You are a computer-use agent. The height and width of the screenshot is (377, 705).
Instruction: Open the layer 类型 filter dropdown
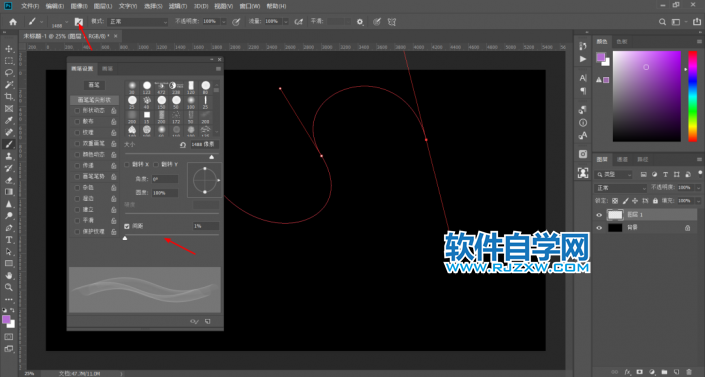coord(614,175)
